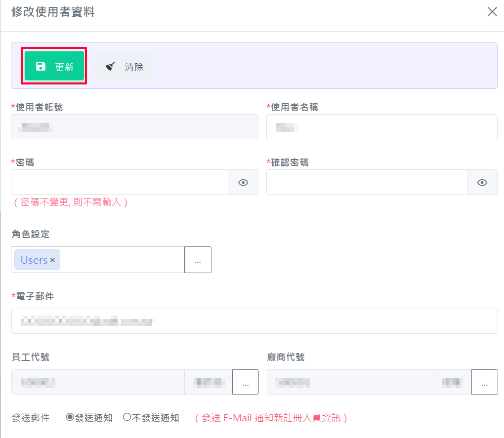Click the 廠商代號 code field
This screenshot has height=438, width=504.
pos(350,382)
